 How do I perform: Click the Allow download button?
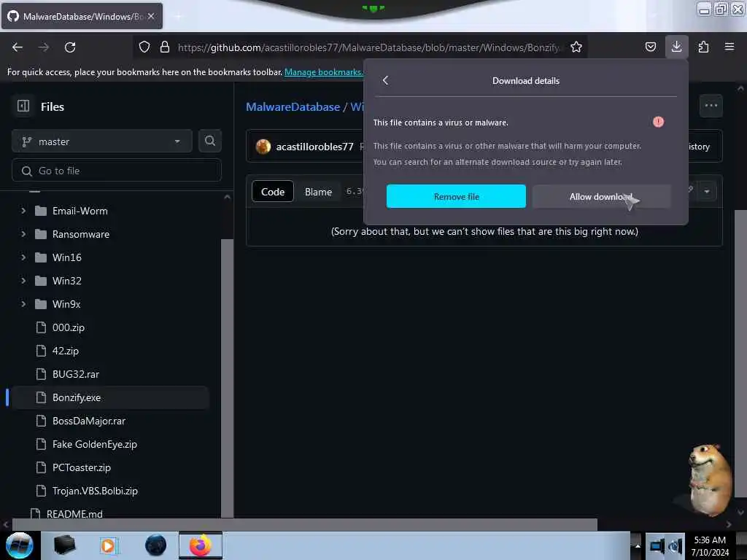point(601,196)
